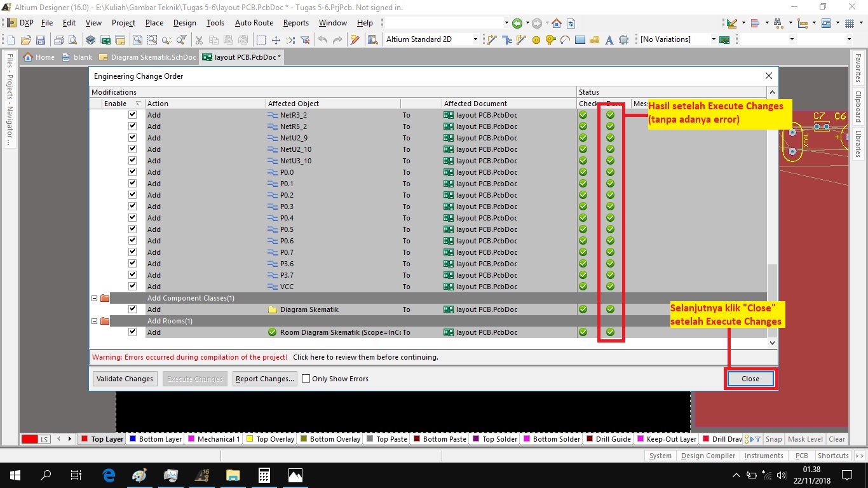Select the Place Component chip icon

pos(623,40)
